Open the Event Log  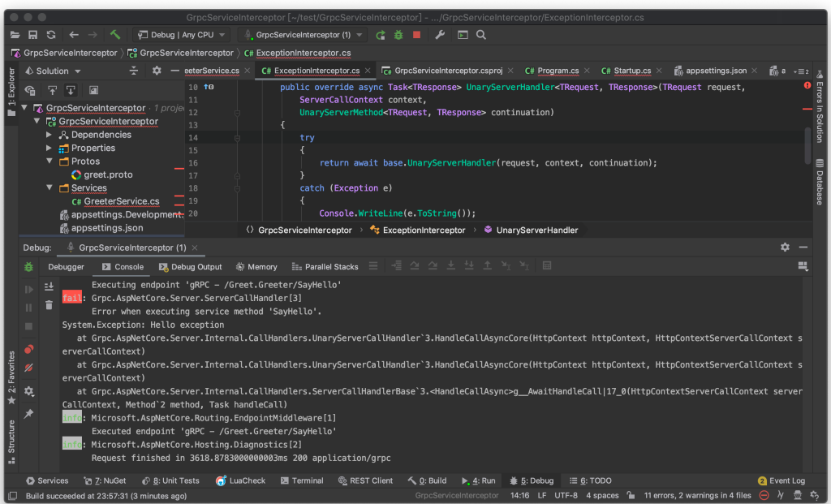(781, 480)
